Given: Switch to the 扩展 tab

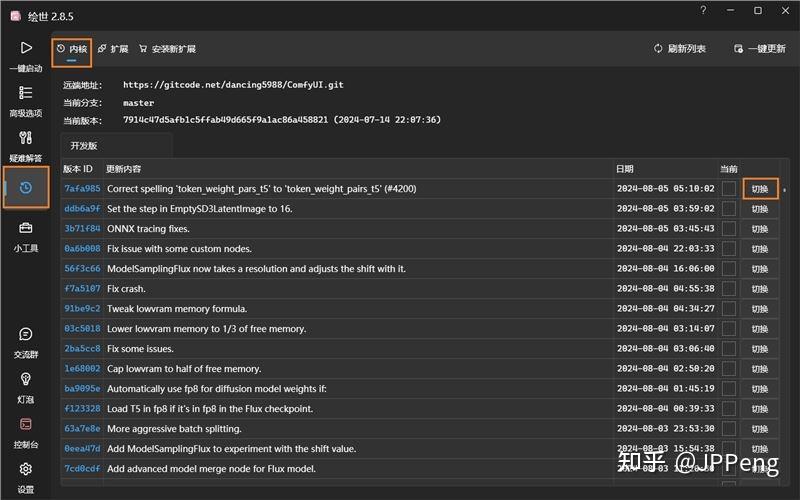Looking at the screenshot, I should (113, 48).
